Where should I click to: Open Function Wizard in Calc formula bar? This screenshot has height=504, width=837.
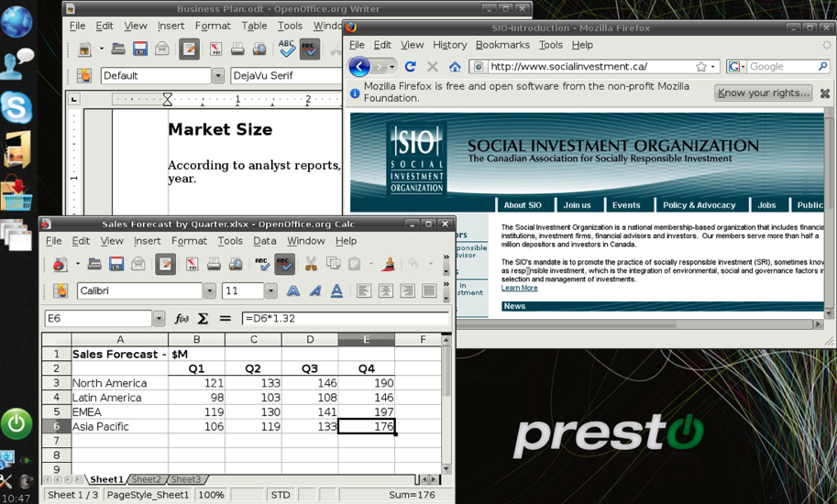(182, 318)
